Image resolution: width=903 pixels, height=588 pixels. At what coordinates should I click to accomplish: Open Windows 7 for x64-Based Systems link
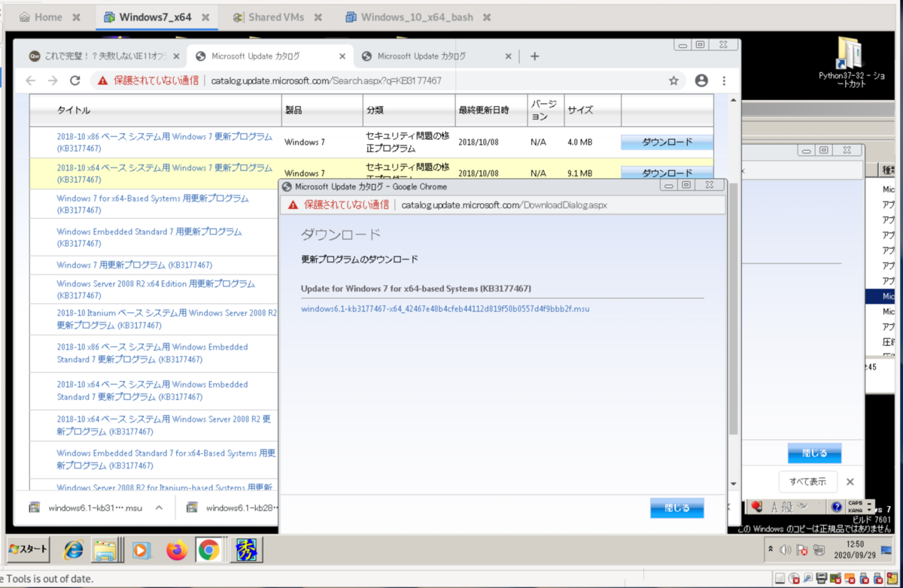point(153,205)
